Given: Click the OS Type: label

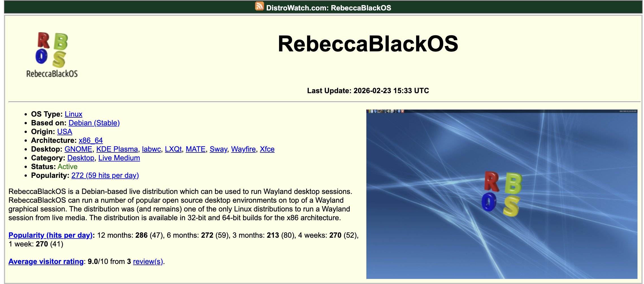Looking at the screenshot, I should 47,114.
